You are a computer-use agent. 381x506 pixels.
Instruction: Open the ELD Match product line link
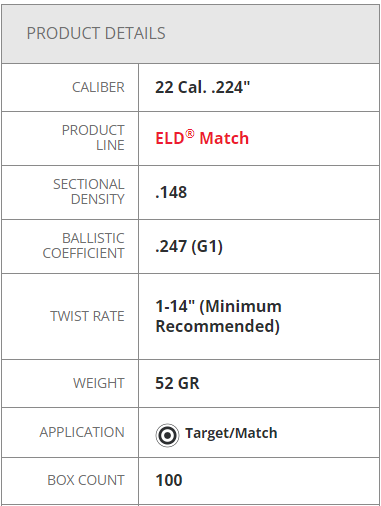pos(202,138)
